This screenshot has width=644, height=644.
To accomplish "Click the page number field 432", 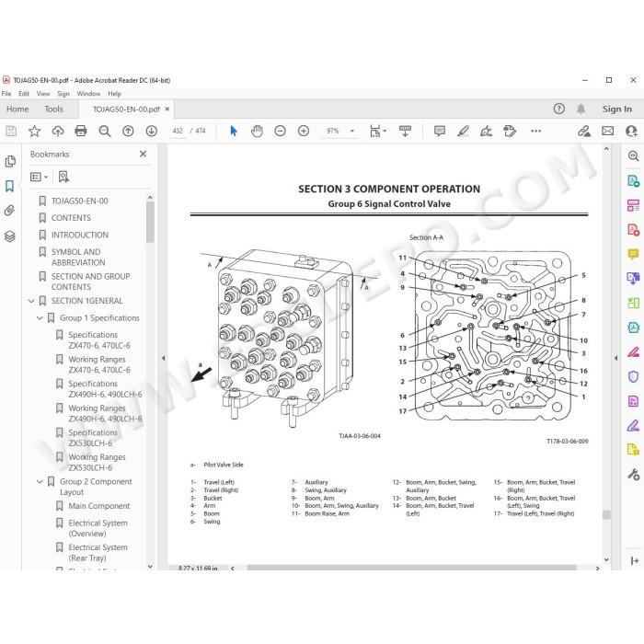I will (x=178, y=131).
